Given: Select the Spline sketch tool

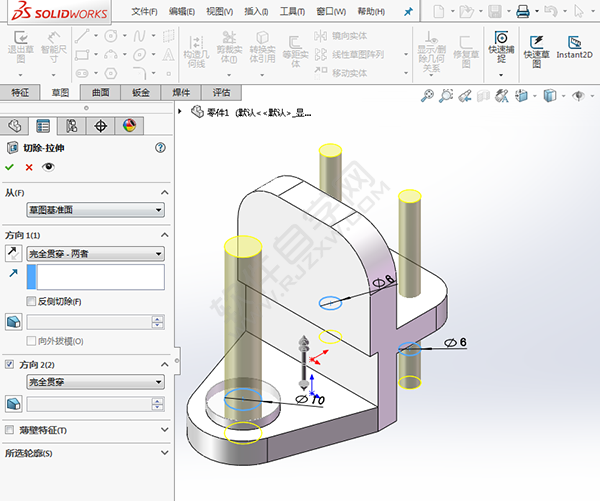Looking at the screenshot, I should (139, 36).
